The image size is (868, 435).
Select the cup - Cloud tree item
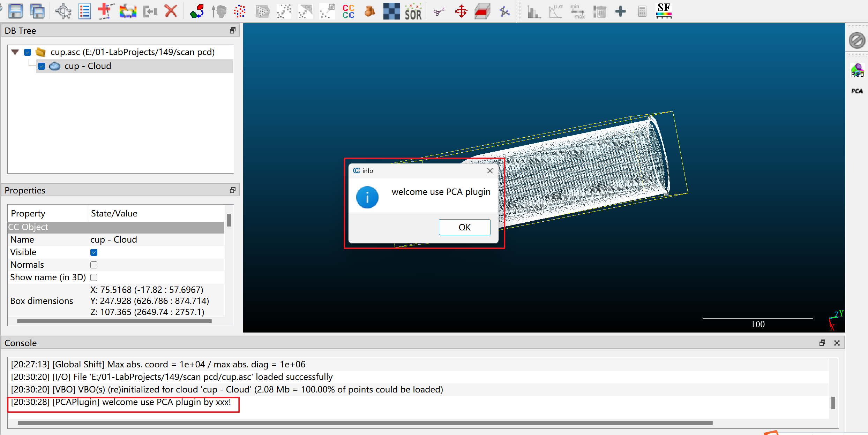coord(86,66)
